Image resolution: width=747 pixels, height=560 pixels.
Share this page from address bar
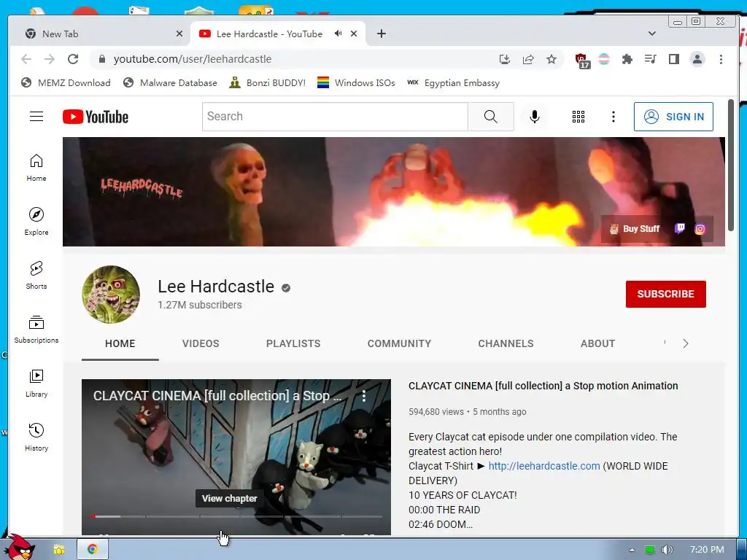coord(528,59)
